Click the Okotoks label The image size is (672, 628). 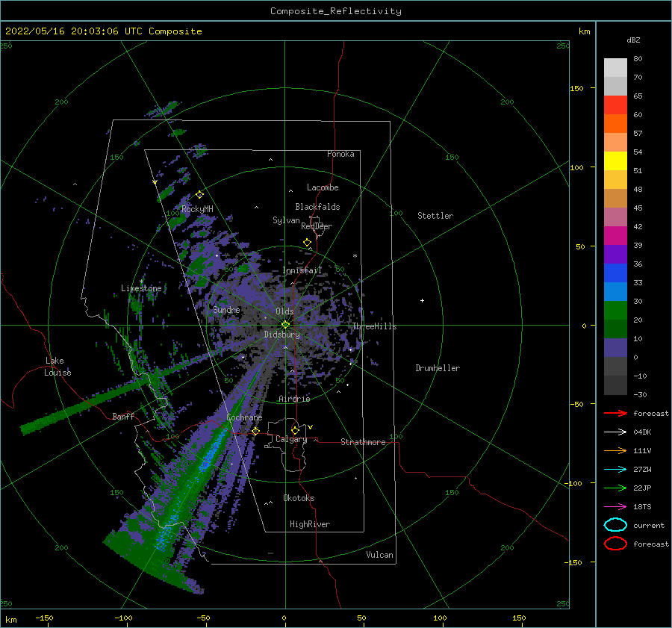299,498
